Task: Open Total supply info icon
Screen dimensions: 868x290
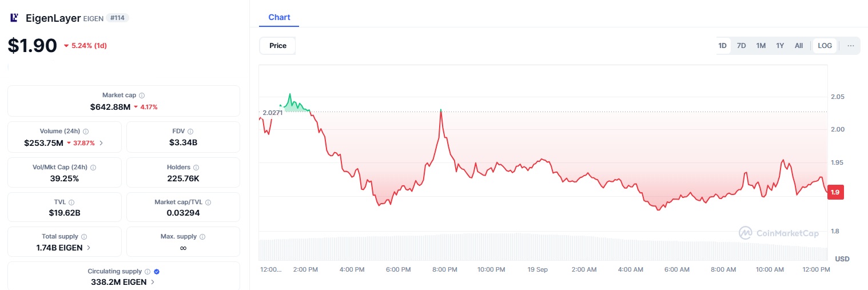Action: pos(84,237)
